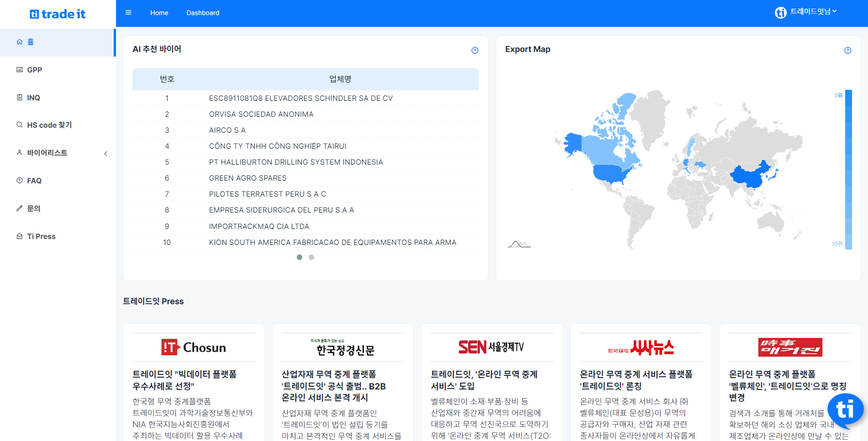Screen dimensions: 868x441
Task: Click the map chart icon below Export Map
Action: (x=519, y=245)
